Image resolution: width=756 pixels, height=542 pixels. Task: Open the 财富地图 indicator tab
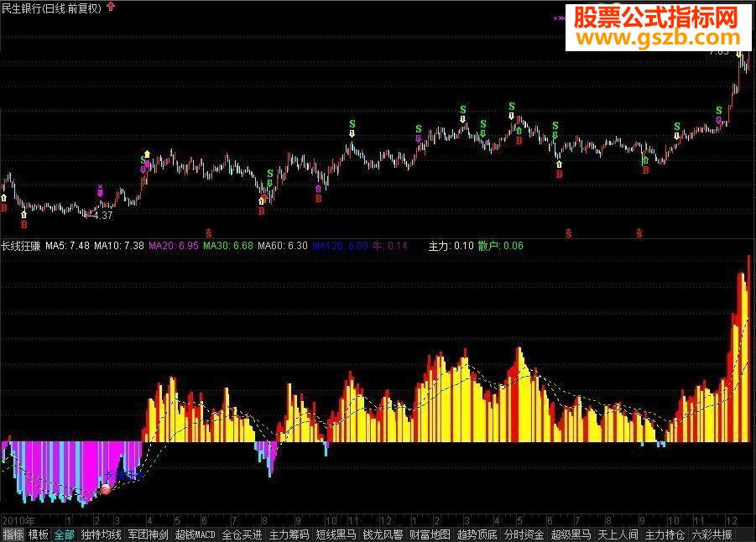tap(430, 534)
